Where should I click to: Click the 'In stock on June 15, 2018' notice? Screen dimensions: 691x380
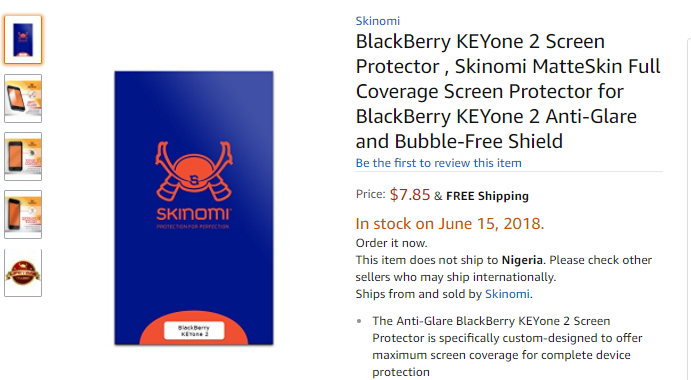click(x=450, y=224)
